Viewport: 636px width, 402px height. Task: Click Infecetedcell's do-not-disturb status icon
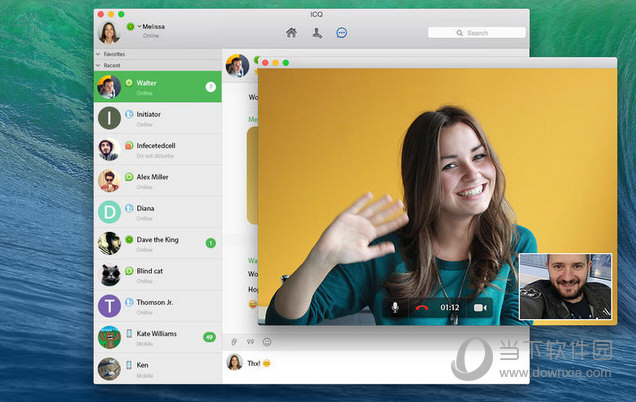click(x=129, y=145)
